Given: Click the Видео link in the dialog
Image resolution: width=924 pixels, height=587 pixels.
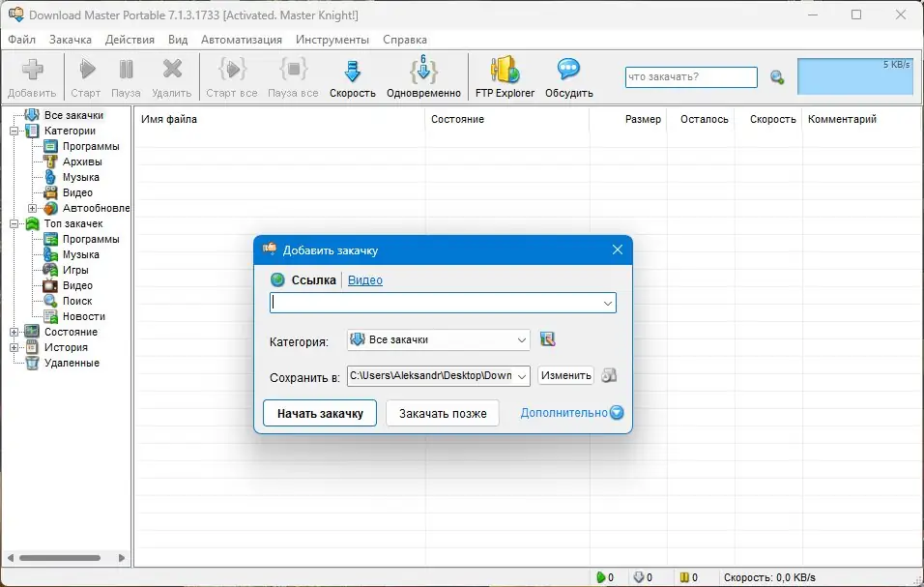Looking at the screenshot, I should coord(365,279).
